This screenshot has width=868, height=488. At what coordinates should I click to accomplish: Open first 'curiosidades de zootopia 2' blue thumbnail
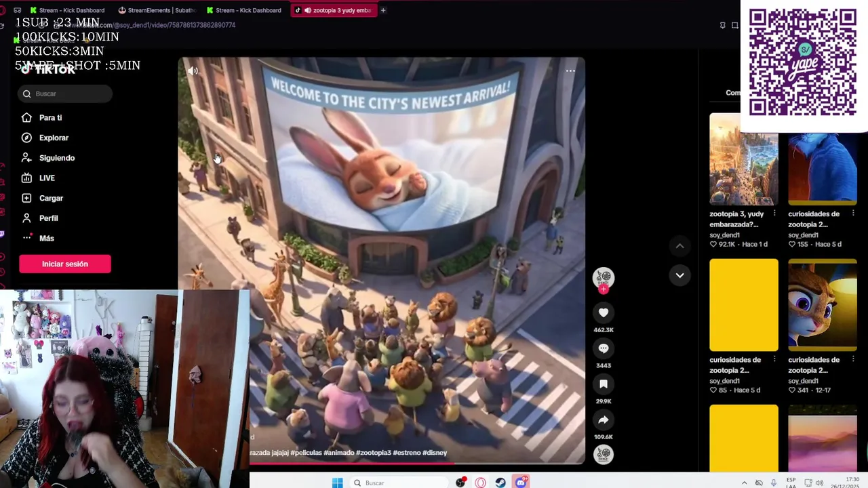(823, 168)
